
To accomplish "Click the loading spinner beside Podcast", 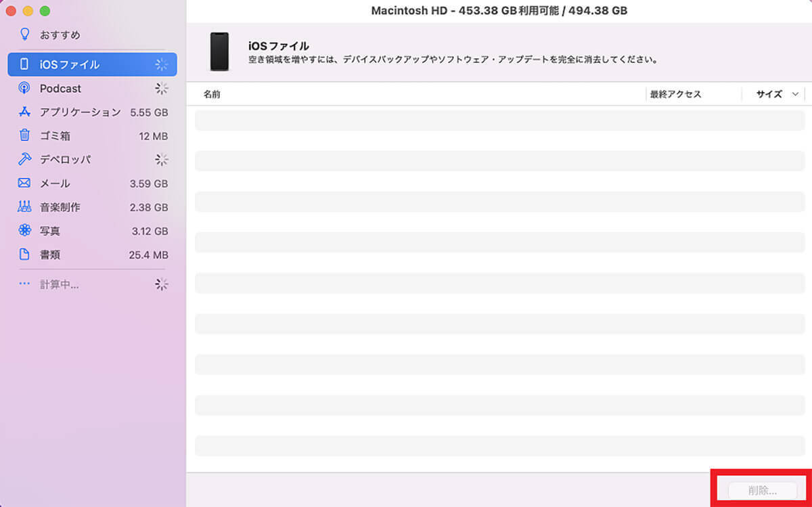I will 161,88.
